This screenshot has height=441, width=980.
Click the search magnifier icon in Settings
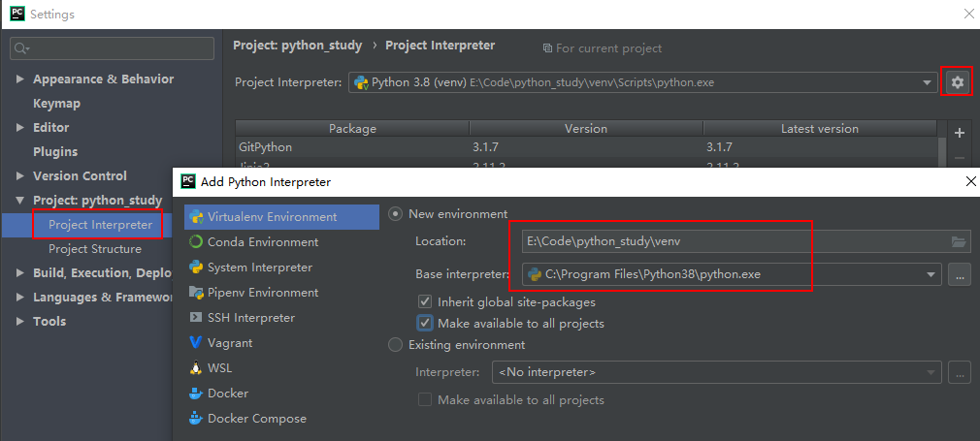tap(22, 48)
